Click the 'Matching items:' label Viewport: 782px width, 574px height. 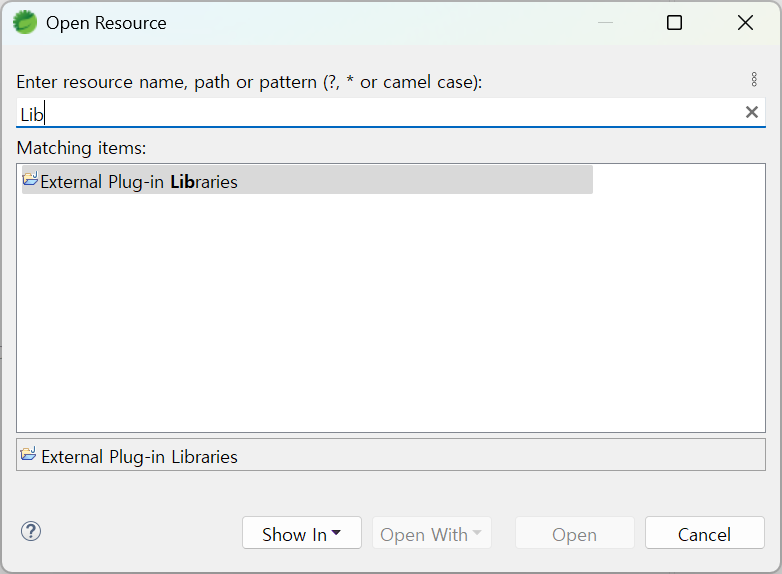(x=81, y=148)
